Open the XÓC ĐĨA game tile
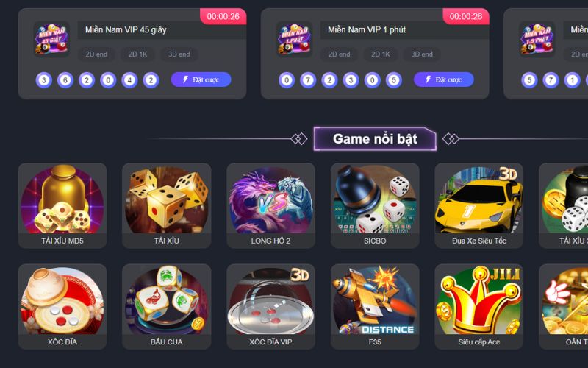588x368 pixels. (62, 306)
